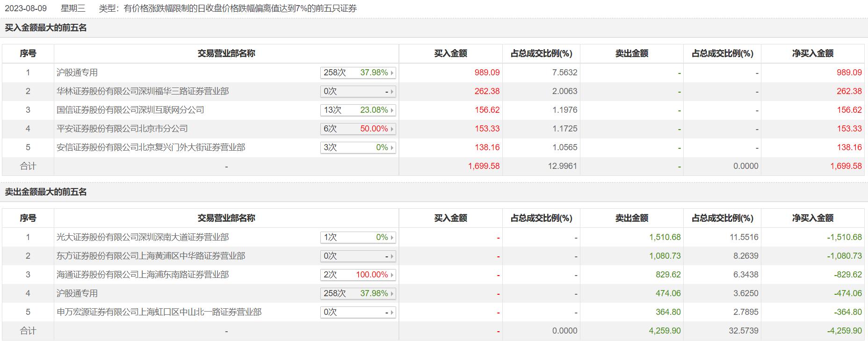Click 买入金额 header in buy table
Image resolution: width=868 pixels, height=342 pixels.
pyautogui.click(x=451, y=53)
